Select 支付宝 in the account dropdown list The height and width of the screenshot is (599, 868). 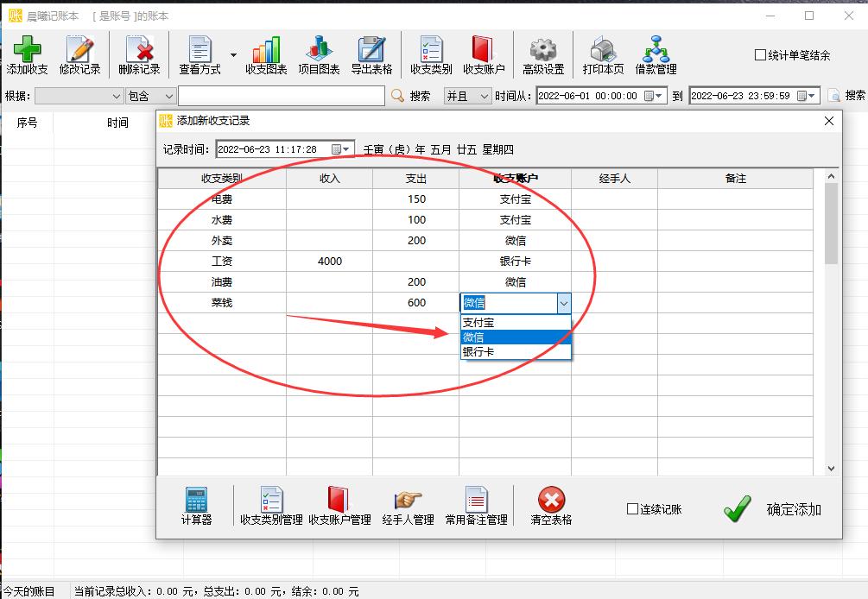516,323
